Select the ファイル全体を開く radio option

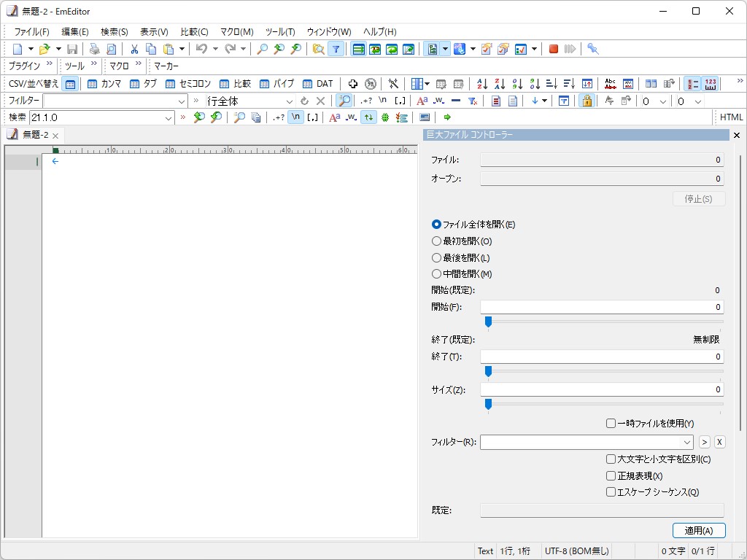pyautogui.click(x=436, y=225)
